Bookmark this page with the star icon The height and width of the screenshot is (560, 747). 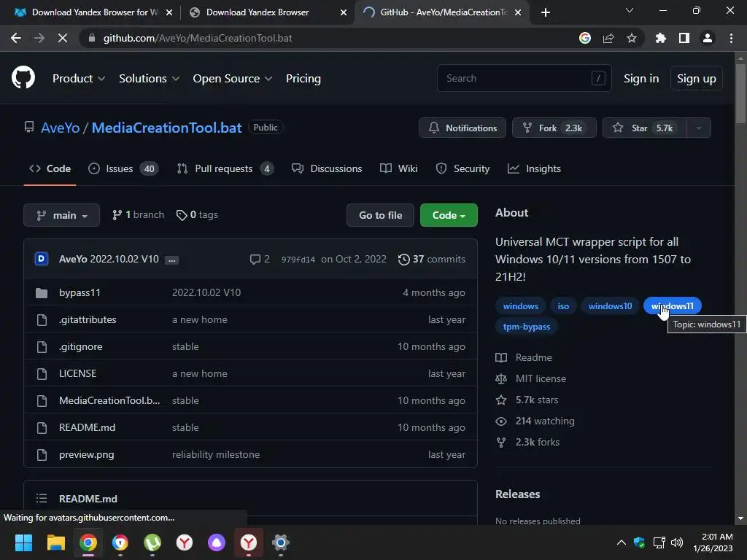pos(632,38)
